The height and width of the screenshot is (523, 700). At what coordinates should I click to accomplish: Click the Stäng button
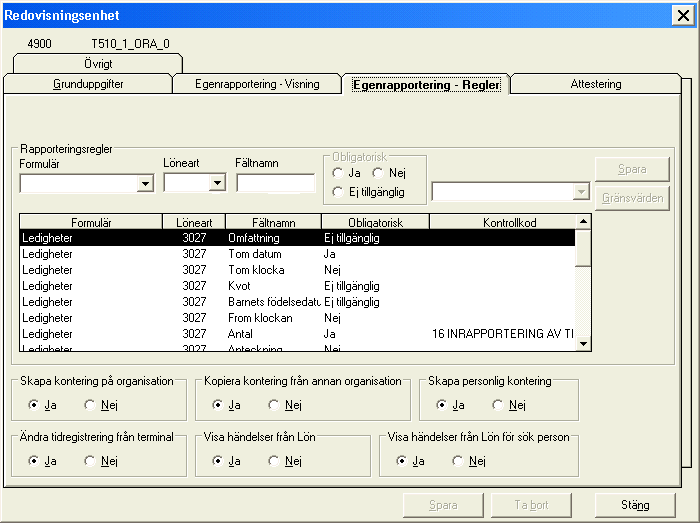[635, 505]
